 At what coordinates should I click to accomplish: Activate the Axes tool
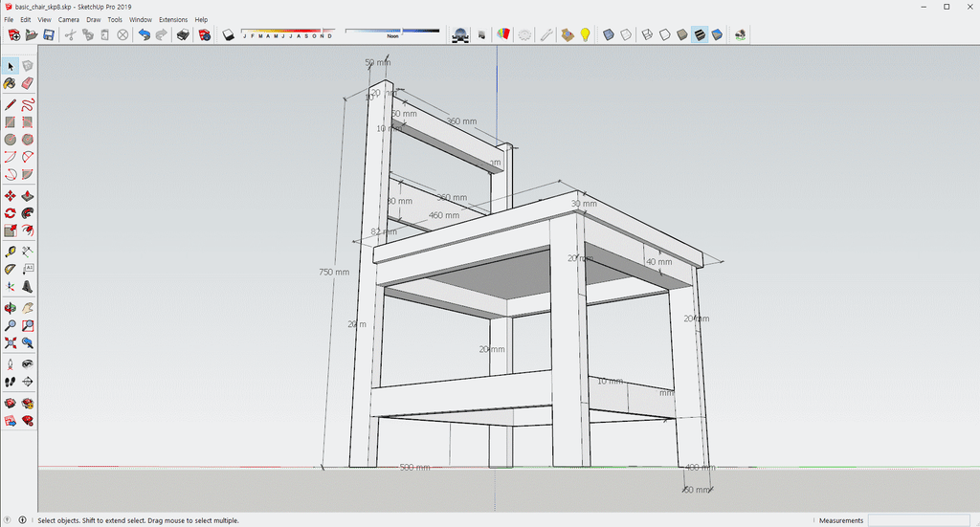coord(10,287)
